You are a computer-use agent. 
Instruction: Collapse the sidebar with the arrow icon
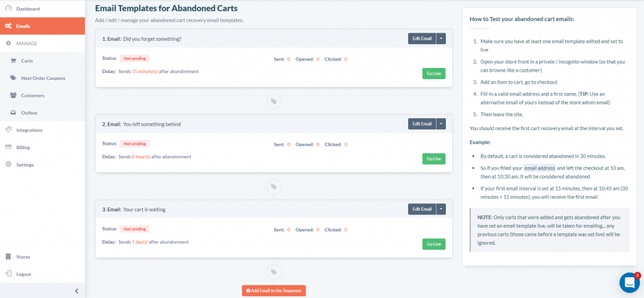(76, 290)
